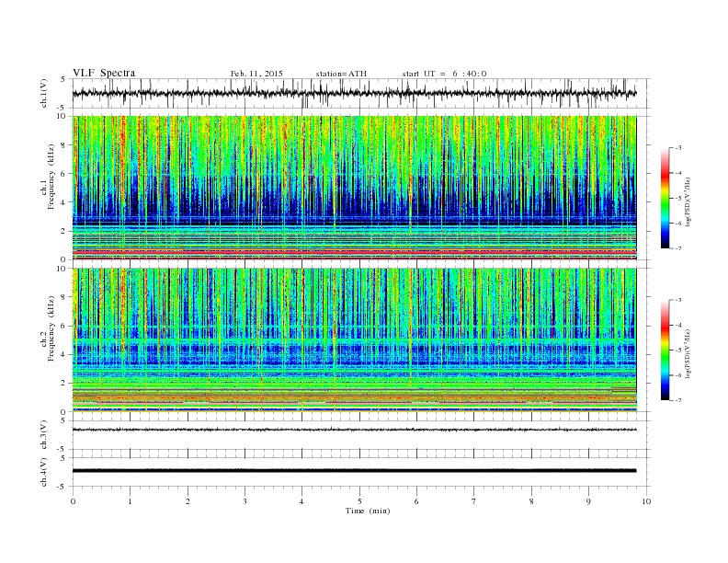Select the "ch.4(V)" axis label
The height and width of the screenshot is (563, 728).
click(x=44, y=472)
